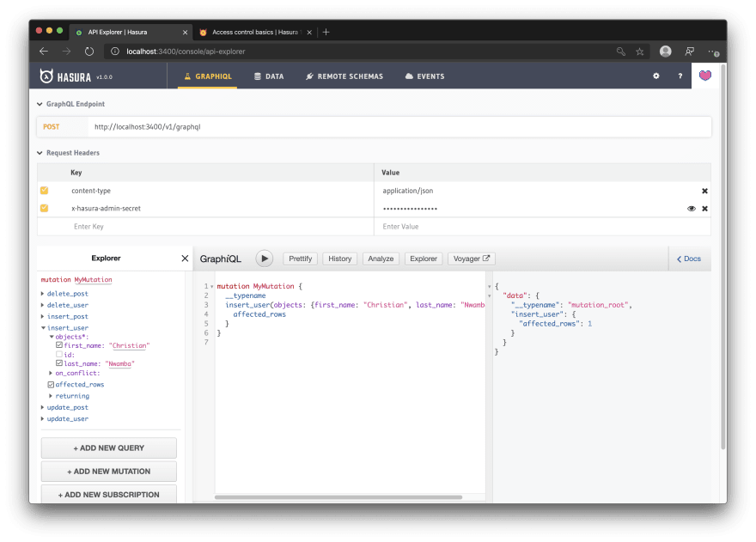Screen dimensions: 756x542
Task: Uncheck affected_rows in Explorer
Action: pyautogui.click(x=51, y=384)
